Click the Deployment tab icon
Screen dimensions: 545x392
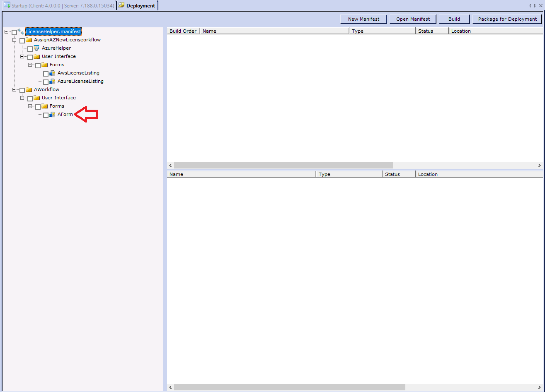point(121,5)
